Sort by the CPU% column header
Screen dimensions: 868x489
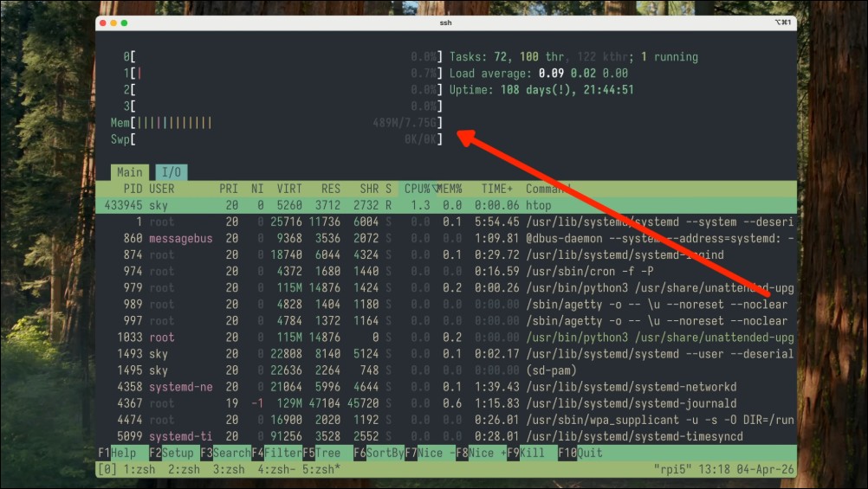[419, 189]
